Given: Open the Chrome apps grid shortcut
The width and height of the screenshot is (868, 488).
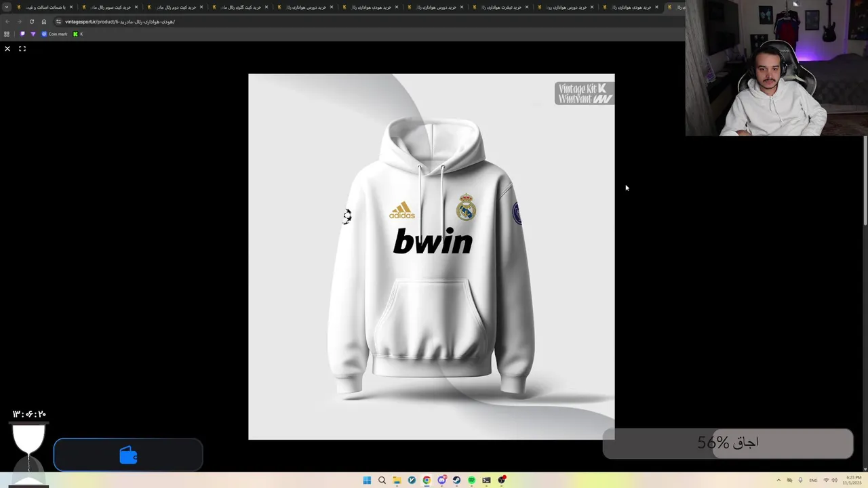Looking at the screenshot, I should [7, 34].
